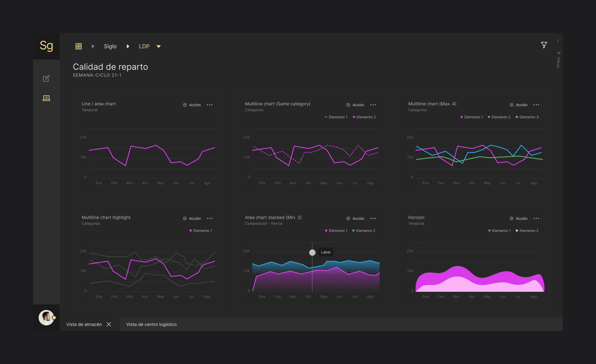Click the user status dot on avatar
The width and height of the screenshot is (596, 364).
54,318
